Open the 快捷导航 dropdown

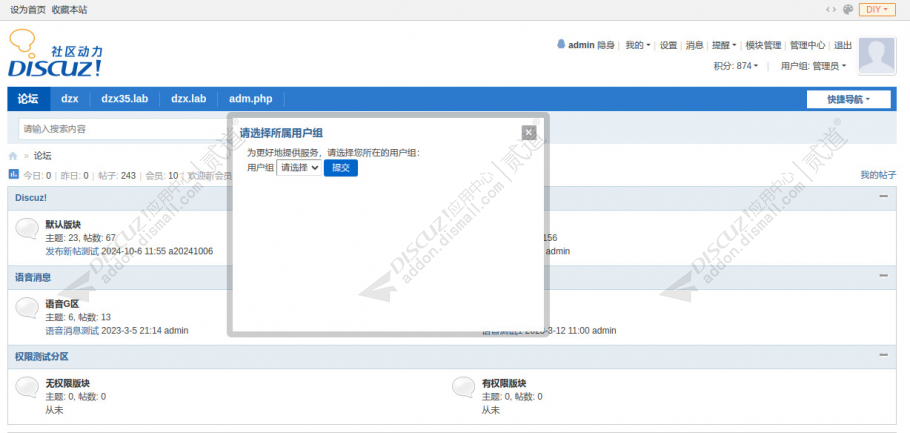[848, 99]
